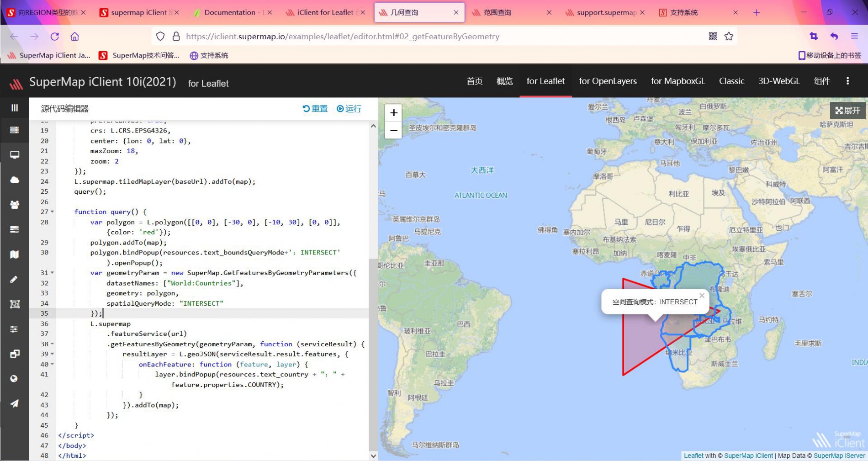The height and width of the screenshot is (461, 868).
Task: Collapse code fold at line 38
Action: [x=52, y=344]
